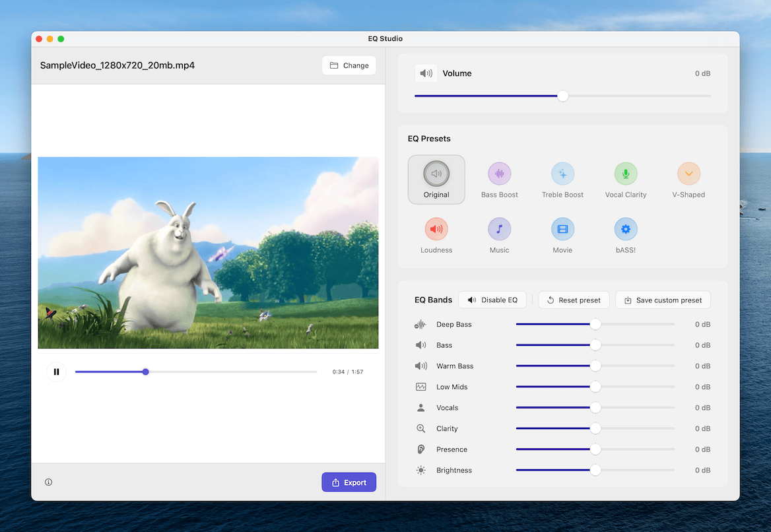Click the Volume 0 dB value

[x=702, y=73]
